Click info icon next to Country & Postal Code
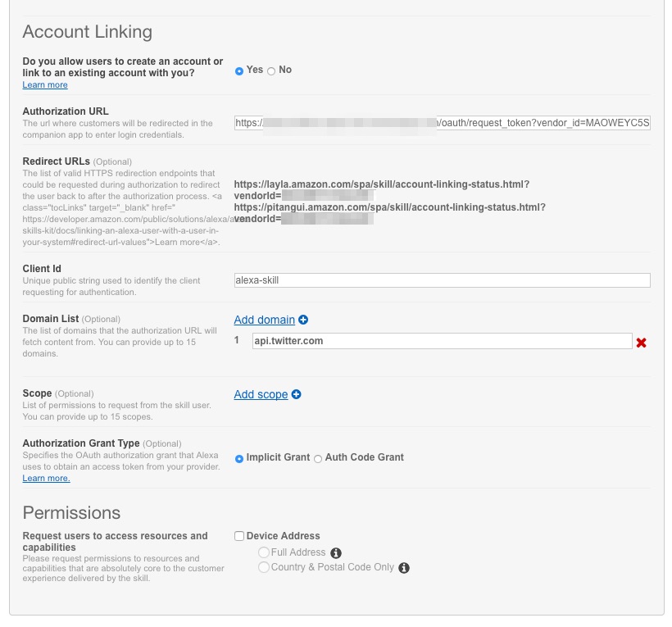This screenshot has height=627, width=672. click(x=404, y=567)
